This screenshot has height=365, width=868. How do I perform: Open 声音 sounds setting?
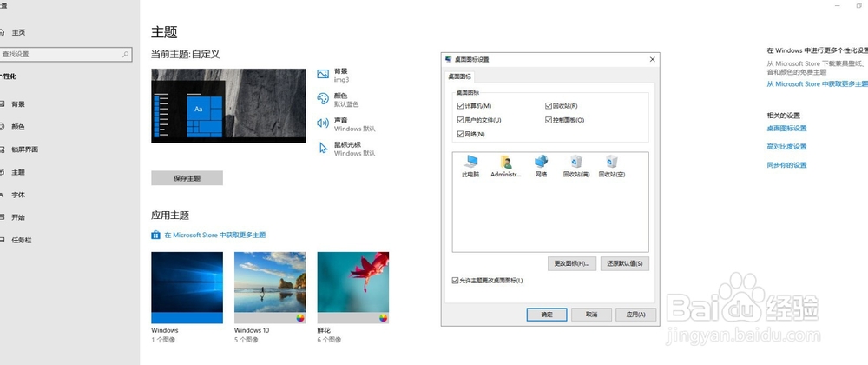(x=346, y=124)
